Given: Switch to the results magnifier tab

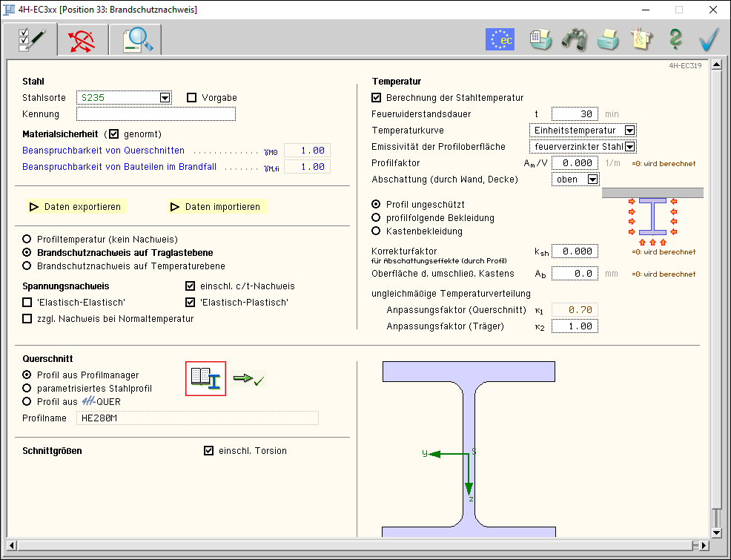Looking at the screenshot, I should (136, 40).
